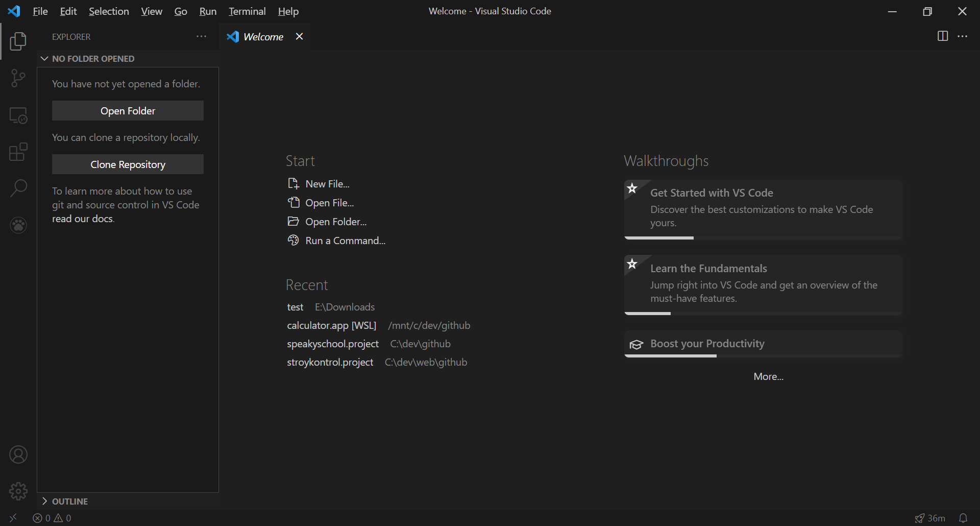Click the 36m rocket status item
The height and width of the screenshot is (526, 980).
click(929, 518)
